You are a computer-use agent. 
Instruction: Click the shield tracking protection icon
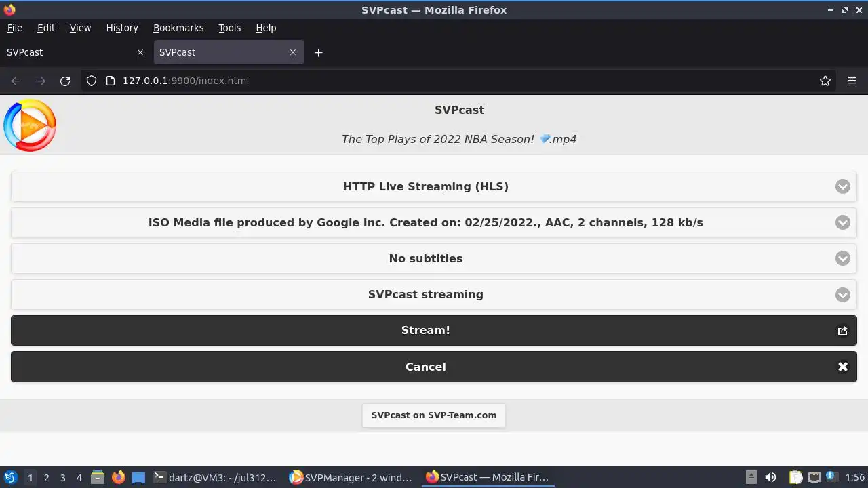pos(92,81)
